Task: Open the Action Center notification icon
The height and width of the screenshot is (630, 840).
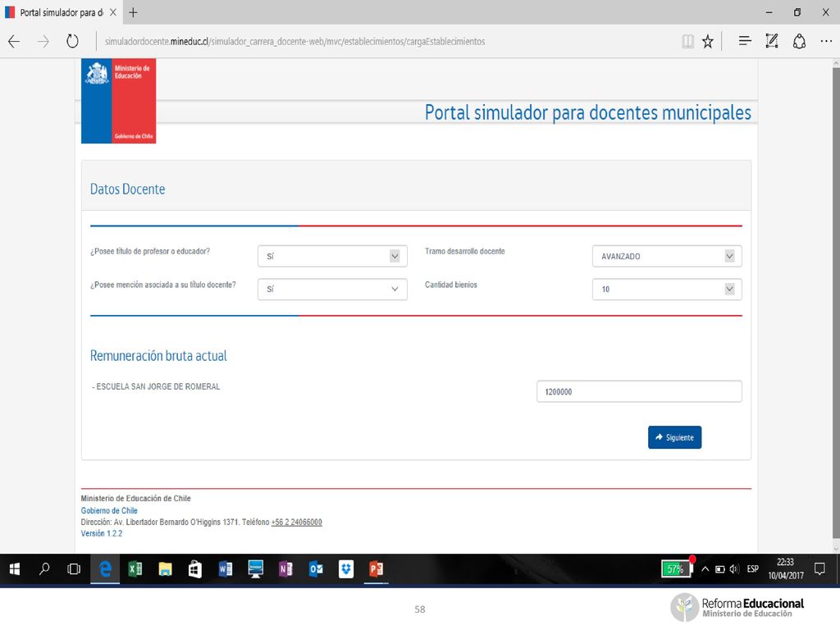Action: (819, 569)
